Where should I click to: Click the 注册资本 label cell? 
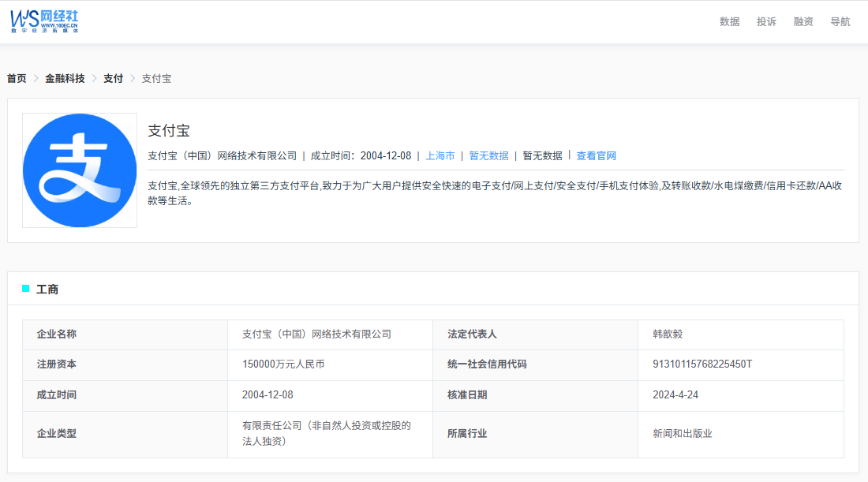[125, 364]
